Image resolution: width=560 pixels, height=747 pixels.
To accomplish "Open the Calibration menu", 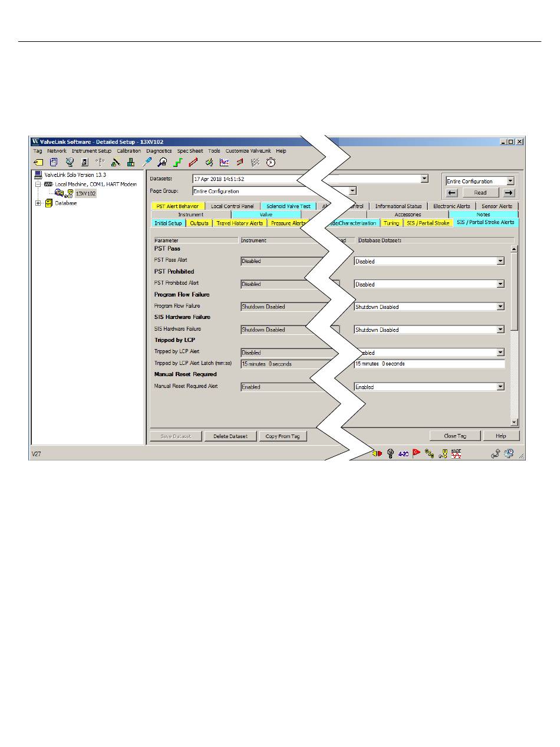I will point(129,151).
